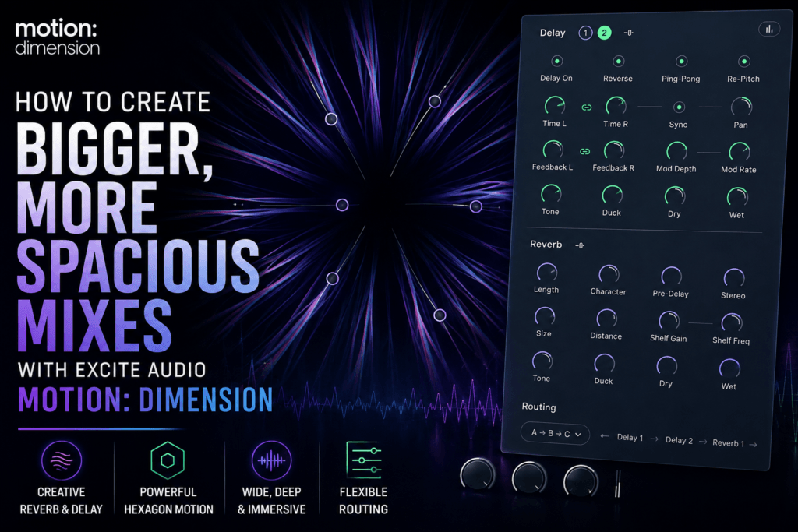This screenshot has width=798, height=532.
Task: Click the Reverb Length knob
Action: (x=546, y=273)
